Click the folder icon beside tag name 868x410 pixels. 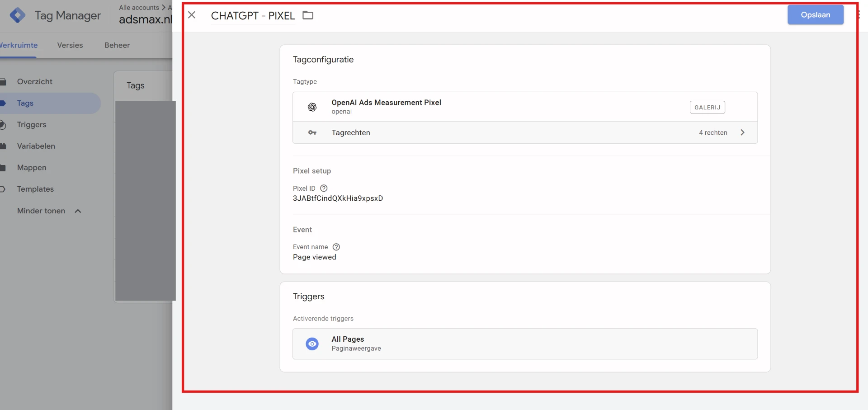pos(308,15)
